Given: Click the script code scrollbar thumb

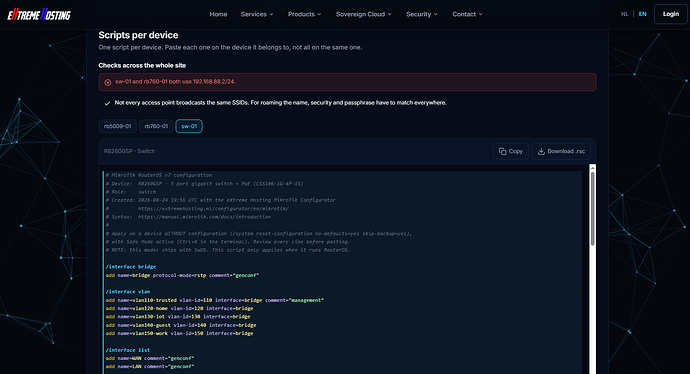Looking at the screenshot, I should (x=593, y=209).
